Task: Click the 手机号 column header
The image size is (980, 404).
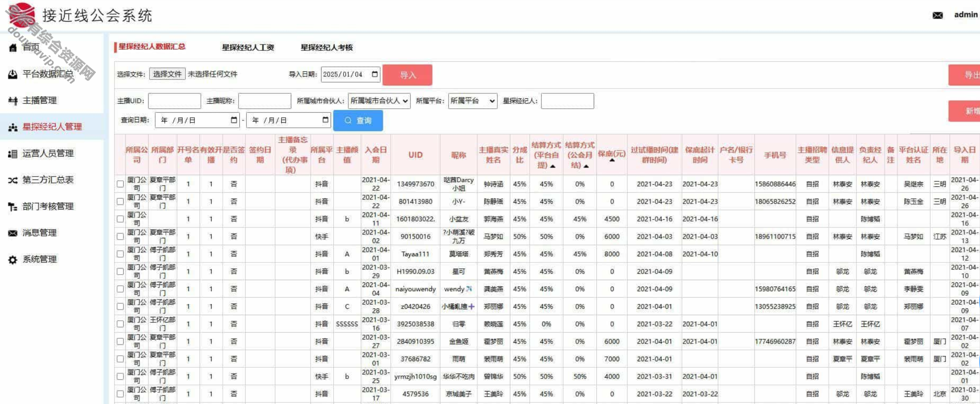Action: 775,155
